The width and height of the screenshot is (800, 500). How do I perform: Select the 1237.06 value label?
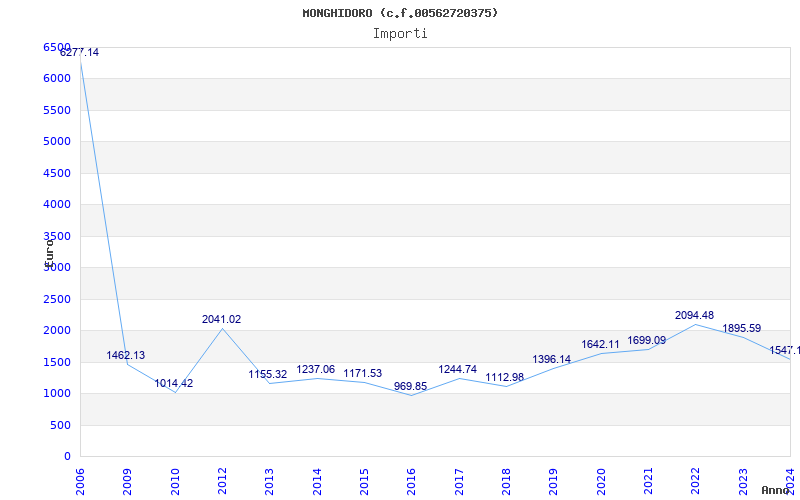click(316, 369)
